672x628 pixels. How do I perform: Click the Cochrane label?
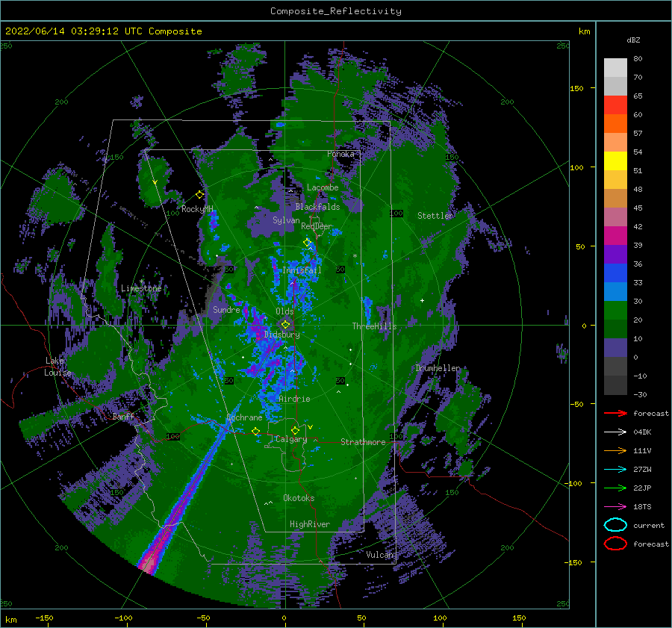click(244, 417)
